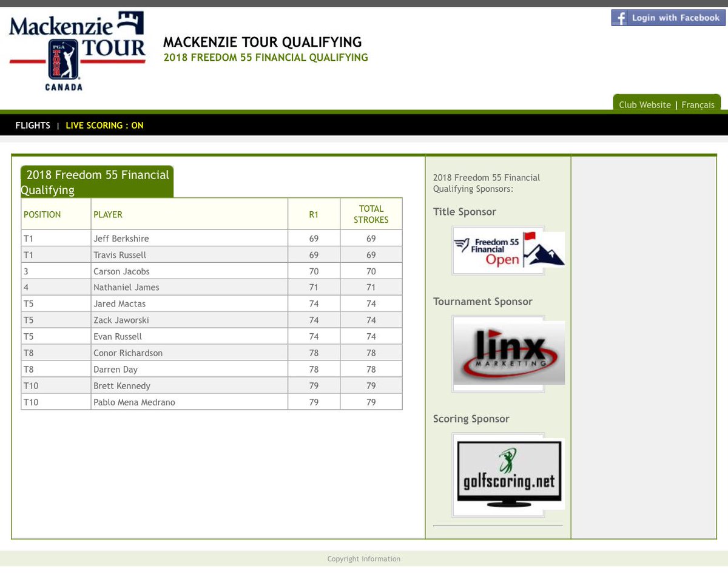Click position 3 in Carson Jacobs' row
728x576 pixels.
(x=26, y=271)
